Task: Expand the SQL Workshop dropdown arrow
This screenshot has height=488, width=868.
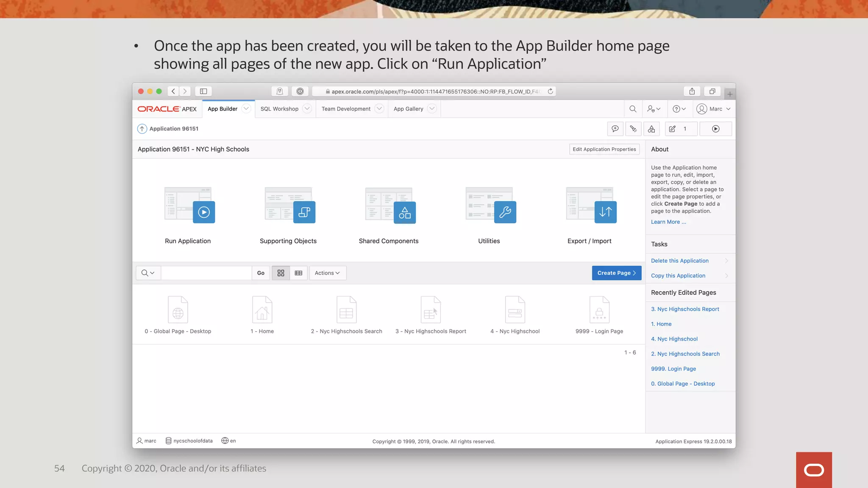Action: pos(307,109)
